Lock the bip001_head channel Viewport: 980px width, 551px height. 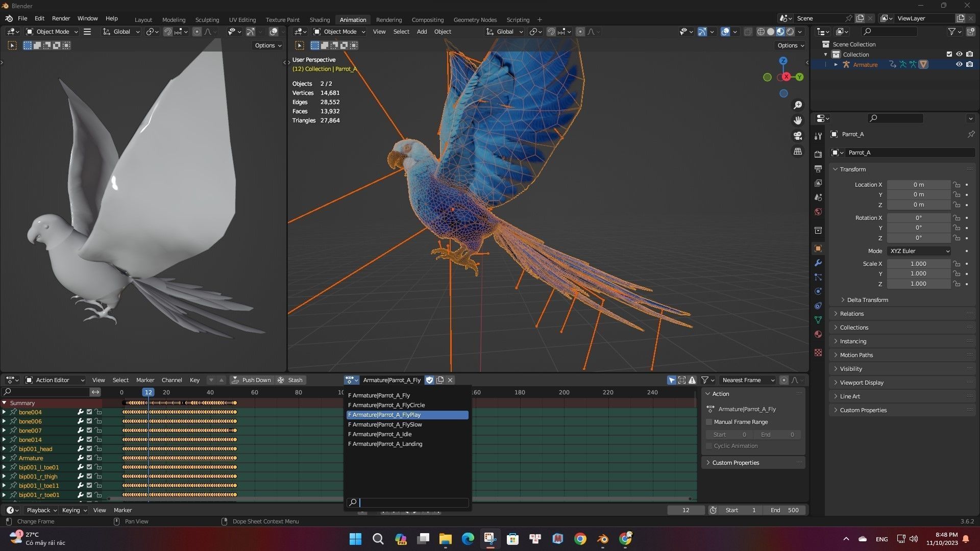pos(98,449)
